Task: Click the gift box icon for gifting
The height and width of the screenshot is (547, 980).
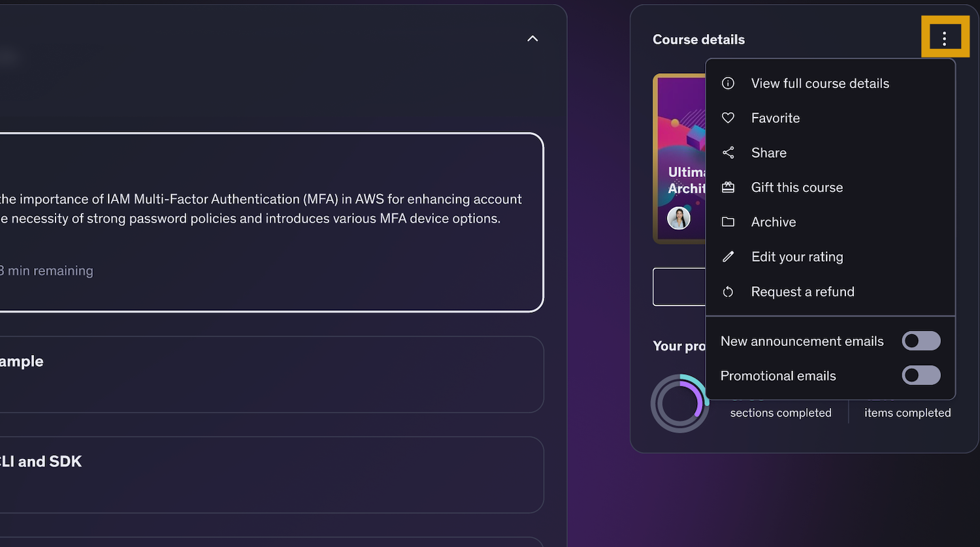Action: [728, 187]
